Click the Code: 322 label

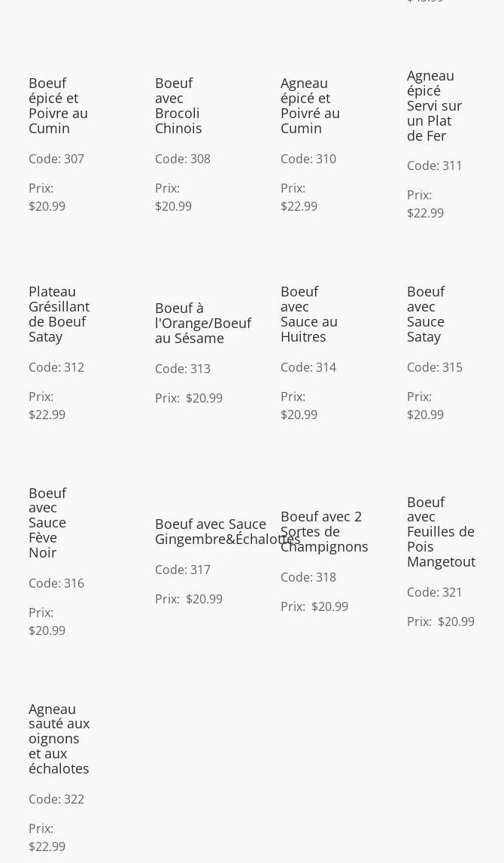point(56,799)
